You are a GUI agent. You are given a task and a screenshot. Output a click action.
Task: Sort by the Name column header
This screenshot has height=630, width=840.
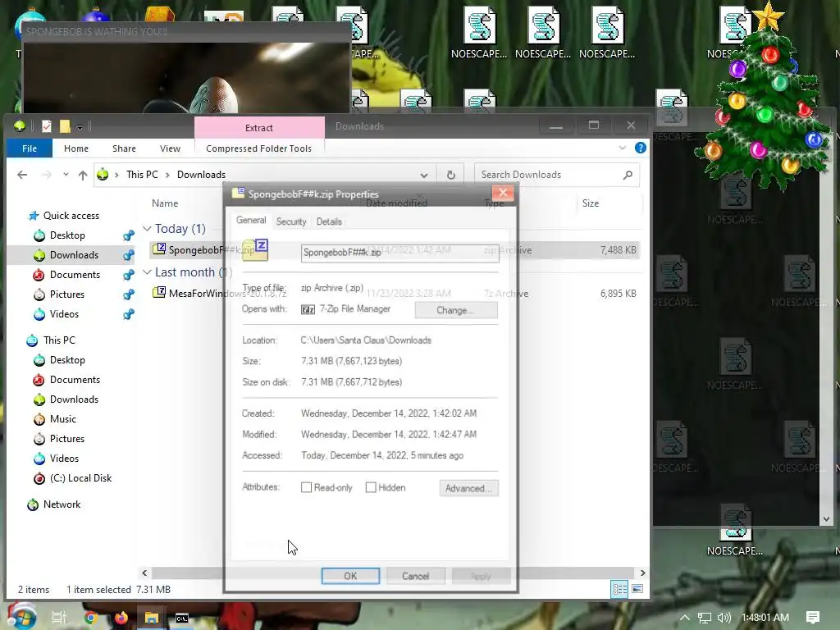click(164, 203)
